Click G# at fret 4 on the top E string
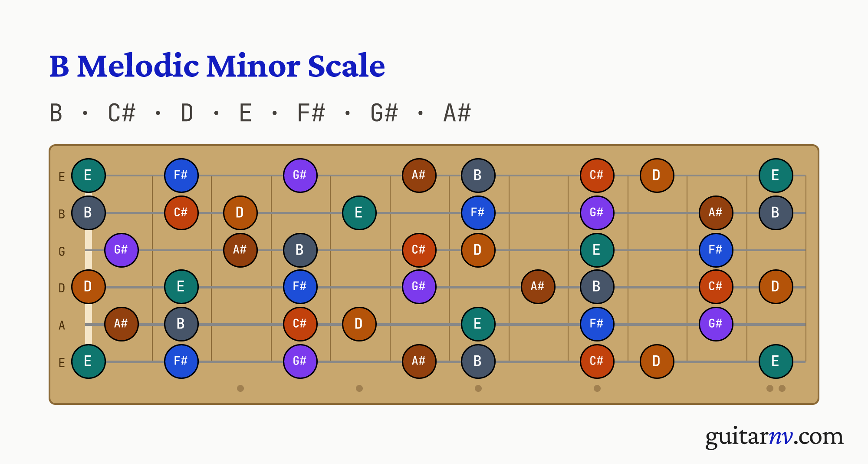 pyautogui.click(x=300, y=176)
